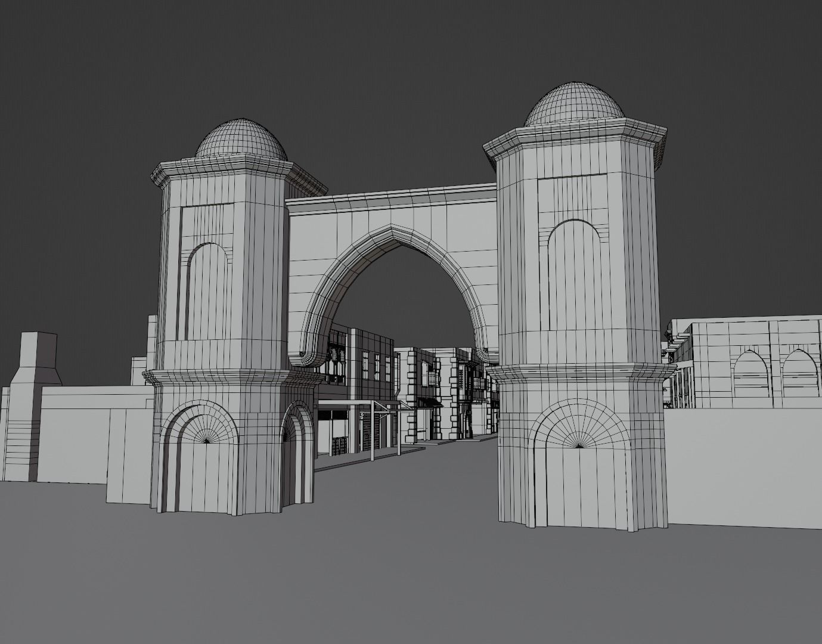The image size is (822, 644).
Task: Select the low wall right of the gate
Action: tap(743, 469)
